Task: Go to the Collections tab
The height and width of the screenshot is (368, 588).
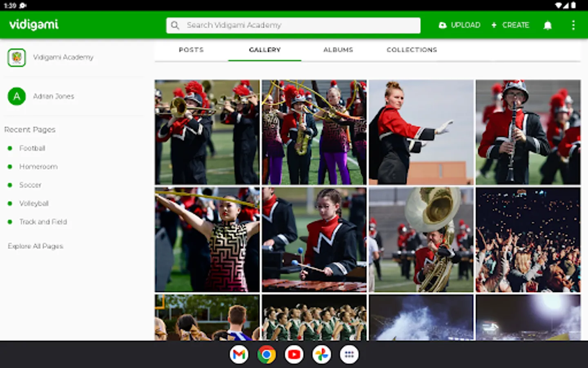Action: pos(412,50)
